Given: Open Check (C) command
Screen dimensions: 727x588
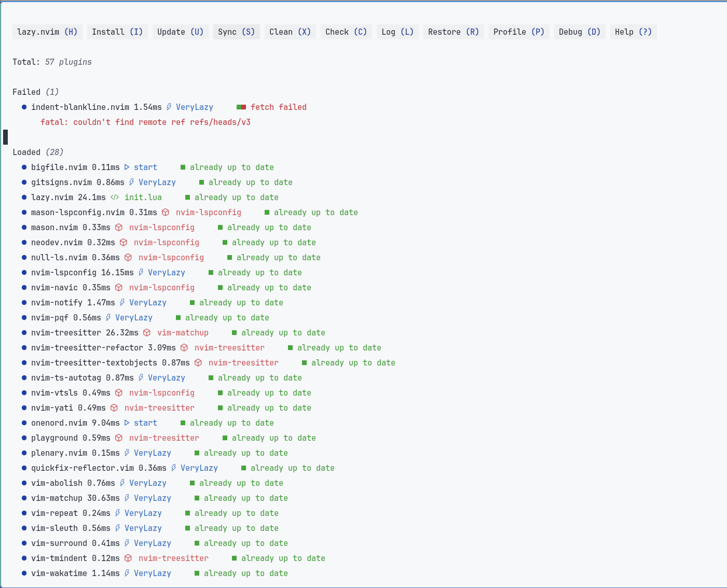Looking at the screenshot, I should tap(346, 32).
